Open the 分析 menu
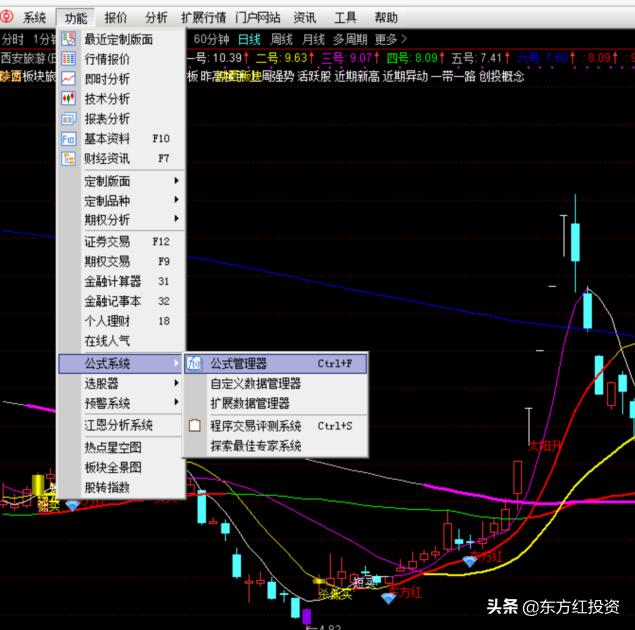 [156, 18]
